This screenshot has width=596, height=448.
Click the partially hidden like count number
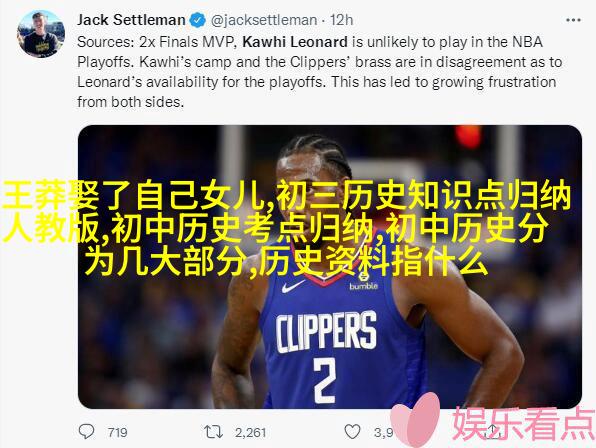click(383, 432)
